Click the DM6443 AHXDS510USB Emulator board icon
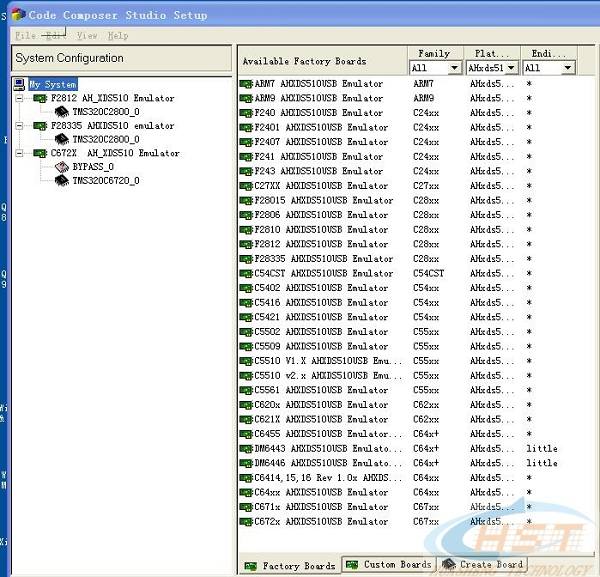Screen dimensions: 600x577 pos(246,449)
